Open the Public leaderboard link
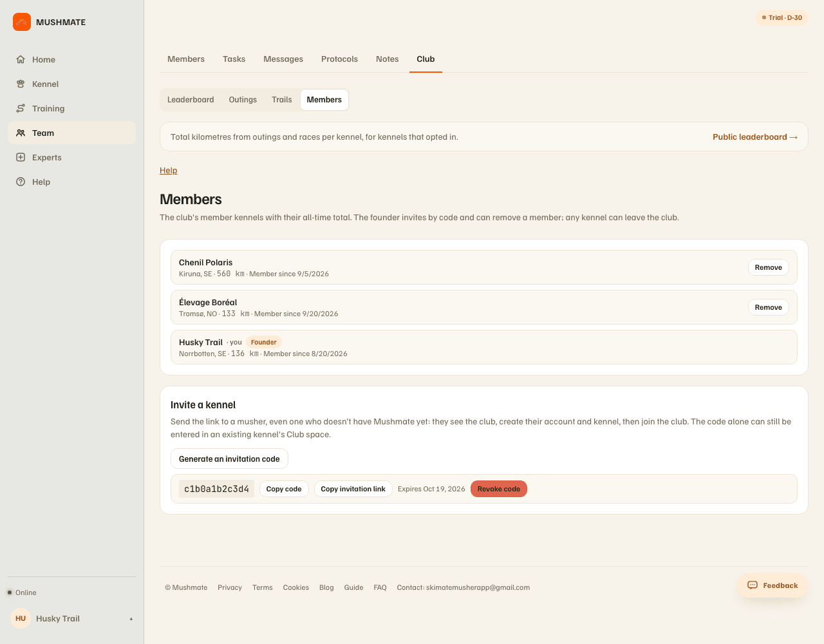The height and width of the screenshot is (644, 824). point(755,137)
